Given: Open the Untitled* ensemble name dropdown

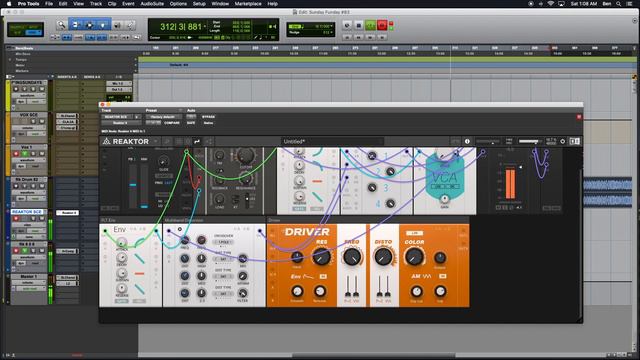Looking at the screenshot, I should pyautogui.click(x=332, y=141).
